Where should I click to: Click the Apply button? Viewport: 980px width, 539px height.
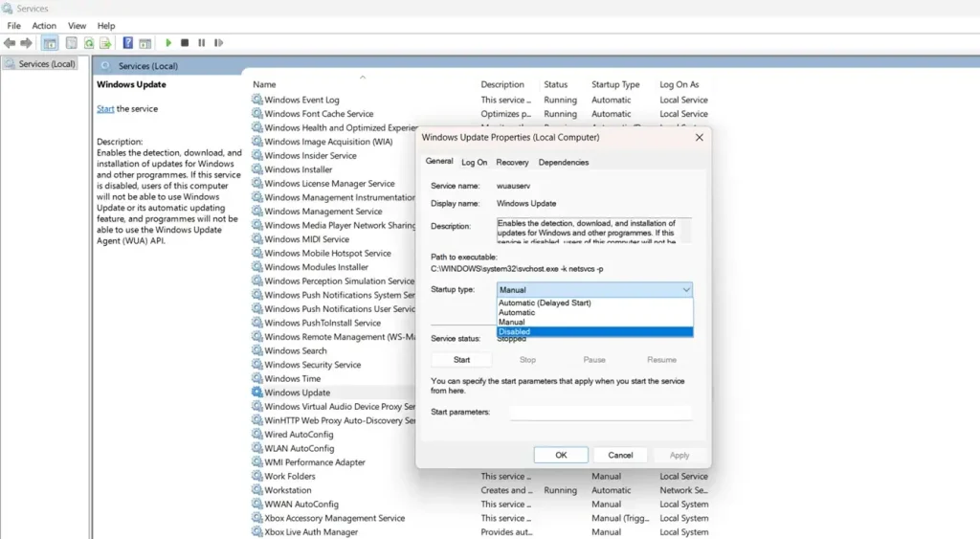click(x=679, y=455)
